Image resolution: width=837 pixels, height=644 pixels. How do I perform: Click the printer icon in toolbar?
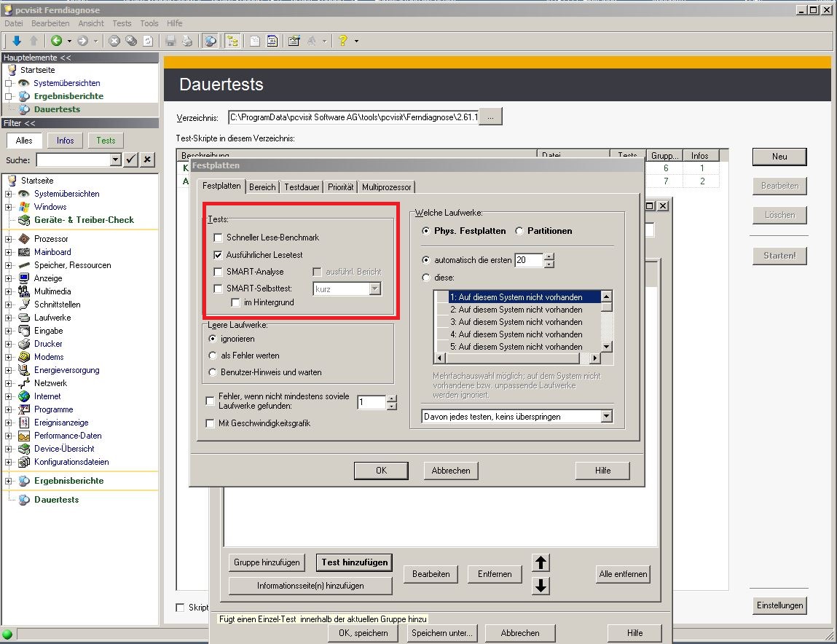[186, 41]
